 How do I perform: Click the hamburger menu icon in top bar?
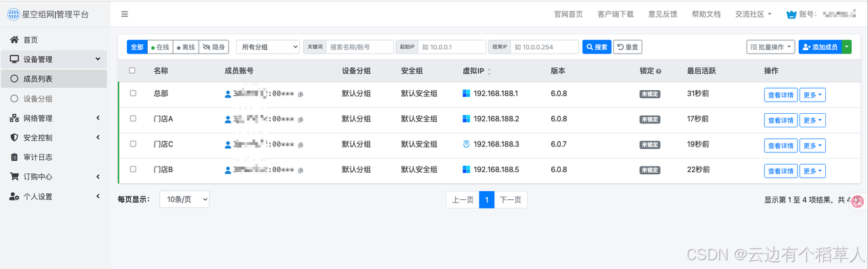125,14
